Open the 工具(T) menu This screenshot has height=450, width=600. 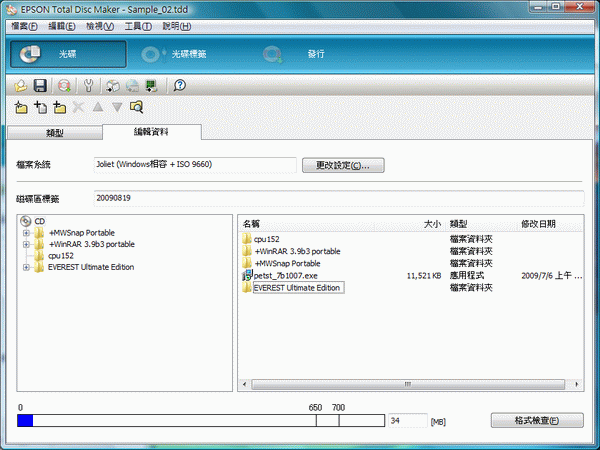pos(138,26)
